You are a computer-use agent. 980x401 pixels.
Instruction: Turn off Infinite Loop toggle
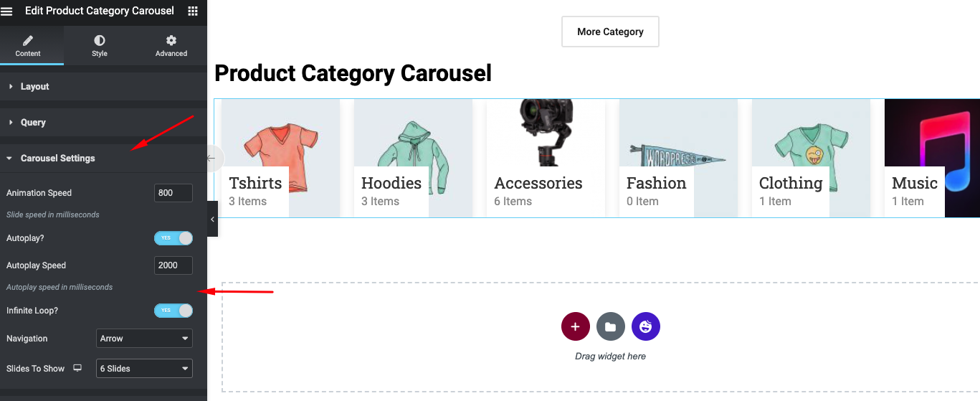pyautogui.click(x=173, y=310)
